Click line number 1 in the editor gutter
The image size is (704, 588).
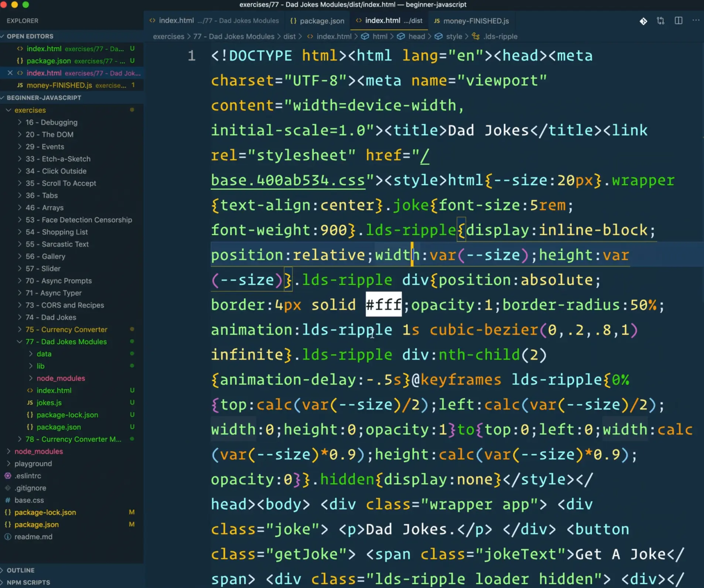pyautogui.click(x=191, y=55)
